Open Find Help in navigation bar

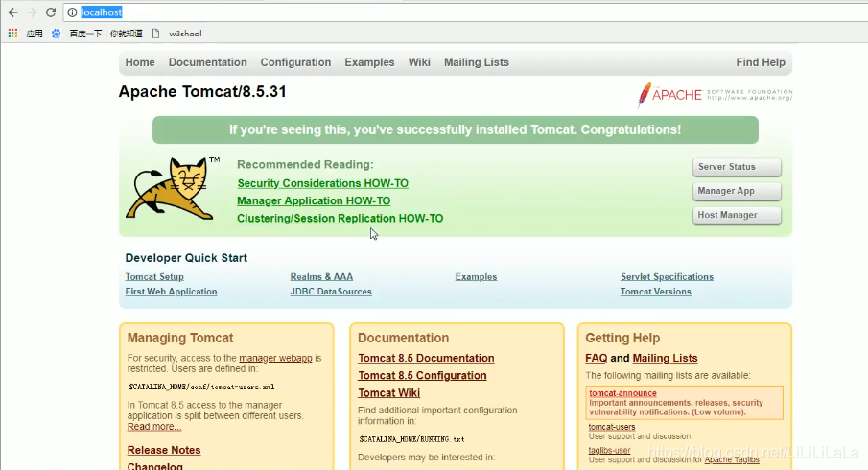click(x=761, y=62)
